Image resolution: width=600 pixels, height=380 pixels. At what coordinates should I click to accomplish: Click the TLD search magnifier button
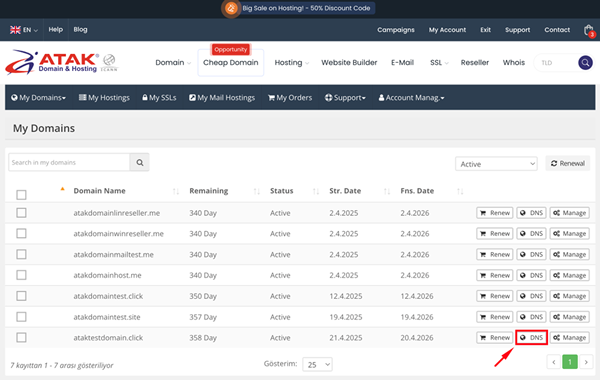point(585,63)
